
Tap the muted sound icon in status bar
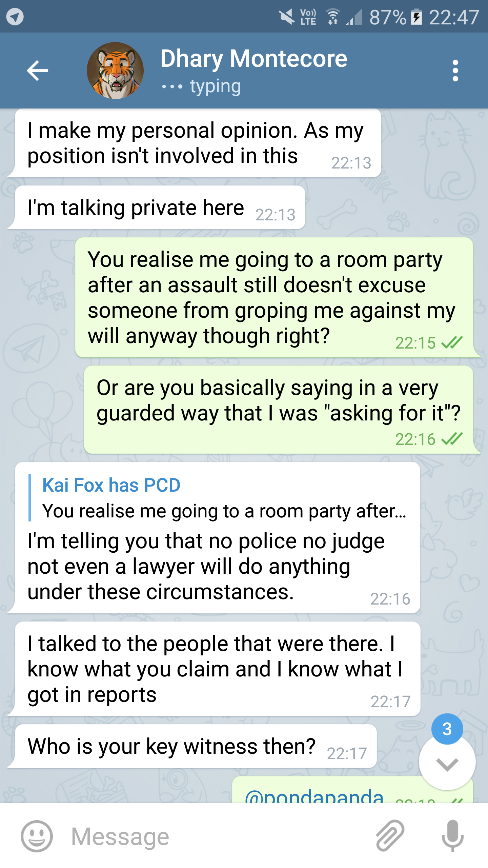point(287,17)
